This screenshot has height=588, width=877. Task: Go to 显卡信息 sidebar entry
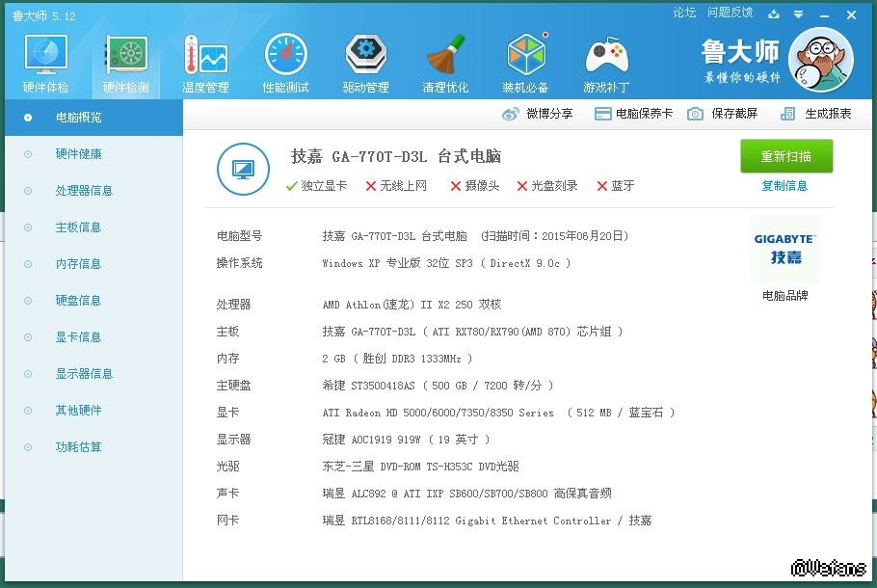[78, 337]
